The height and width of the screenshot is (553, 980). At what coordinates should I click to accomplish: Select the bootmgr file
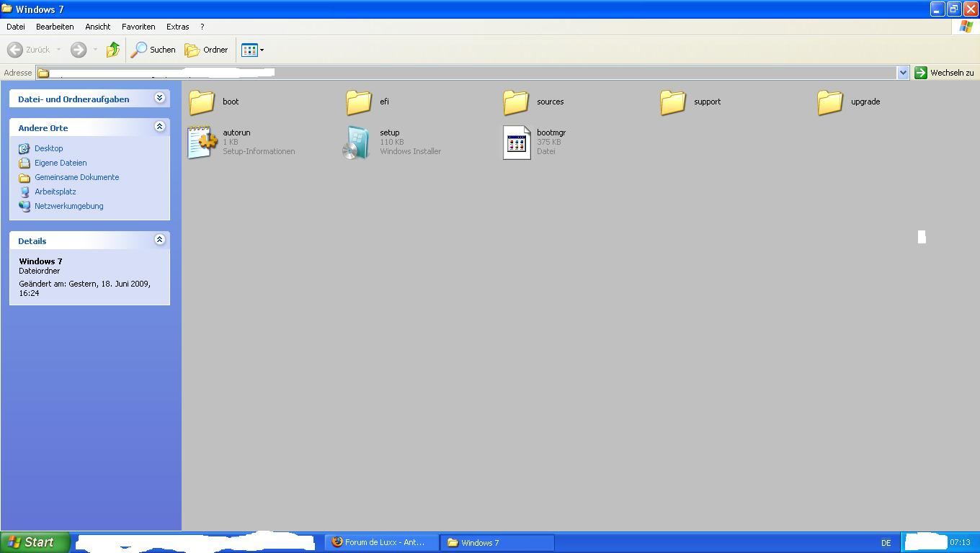click(534, 142)
